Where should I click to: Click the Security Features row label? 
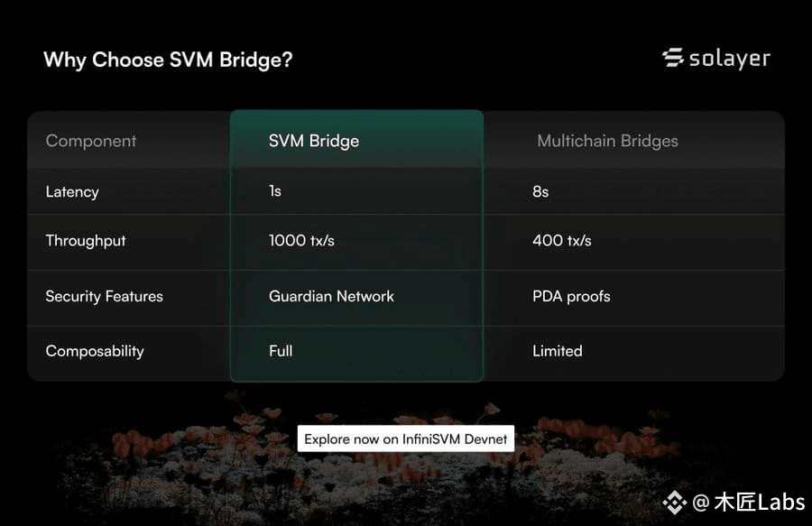point(104,296)
